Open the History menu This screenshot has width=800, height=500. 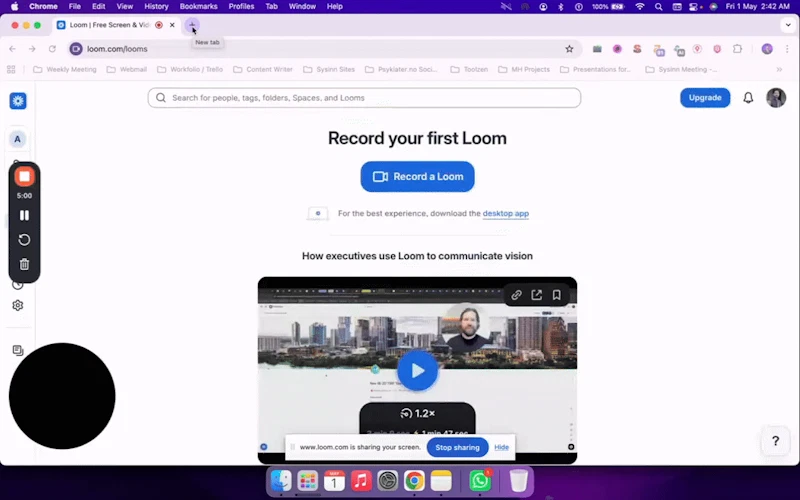(x=156, y=7)
